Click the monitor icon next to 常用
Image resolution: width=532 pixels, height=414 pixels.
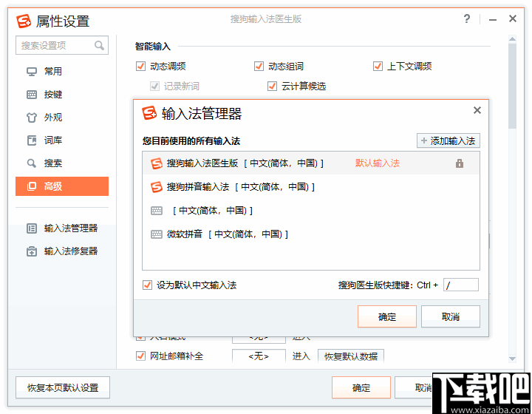click(32, 72)
